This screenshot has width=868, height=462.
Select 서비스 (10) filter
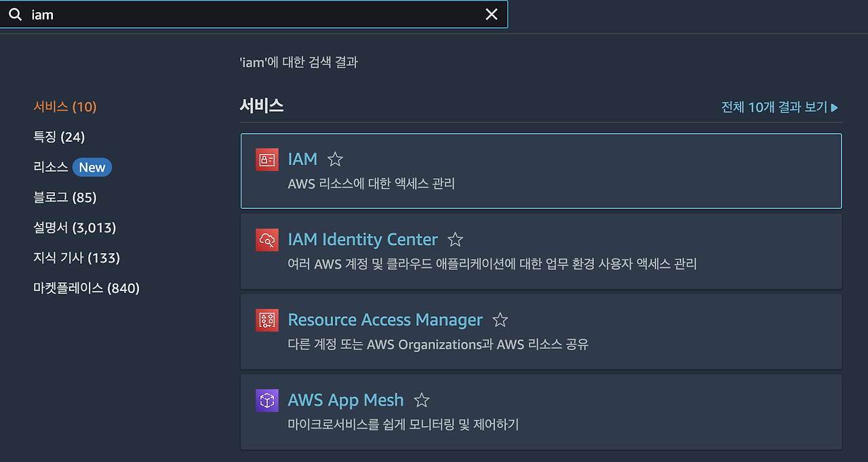pos(65,107)
